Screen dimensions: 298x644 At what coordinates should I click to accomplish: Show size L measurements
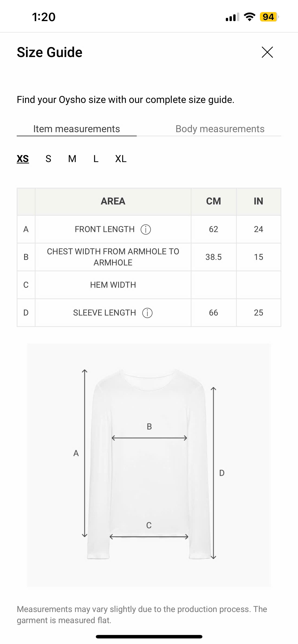(x=96, y=159)
